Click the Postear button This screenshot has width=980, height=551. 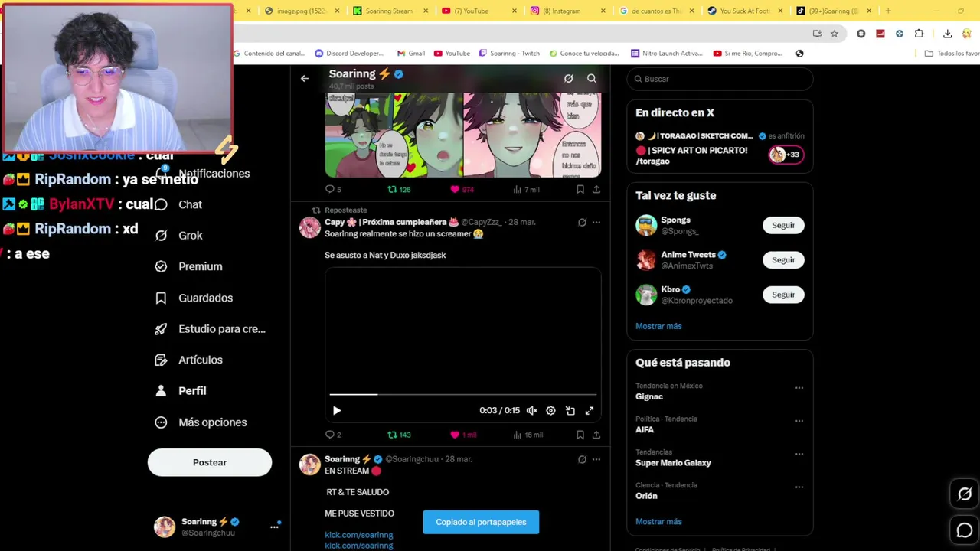(210, 462)
